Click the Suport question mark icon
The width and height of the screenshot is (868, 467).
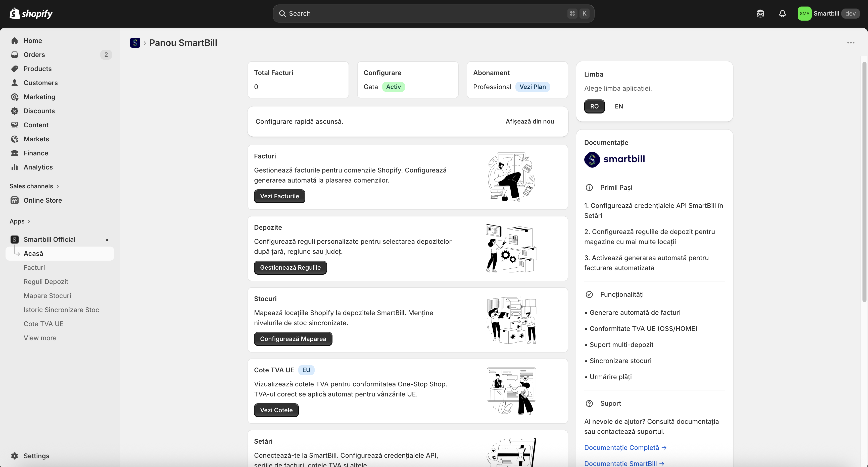click(589, 403)
